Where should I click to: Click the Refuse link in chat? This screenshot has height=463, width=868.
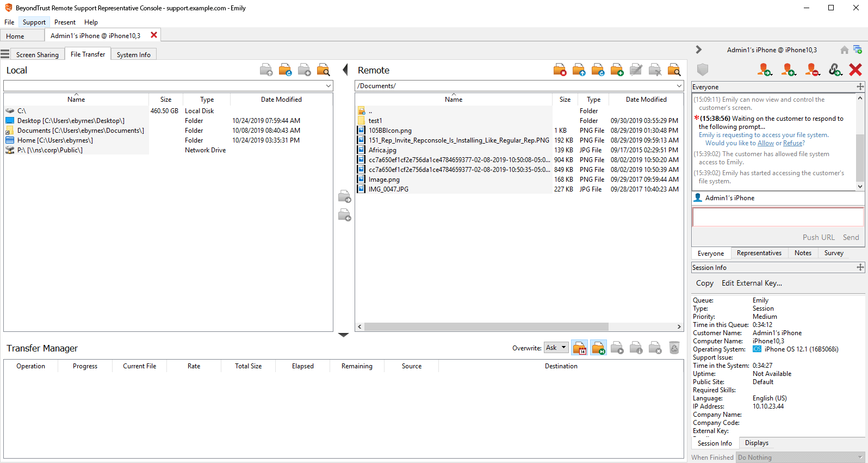[x=793, y=143]
